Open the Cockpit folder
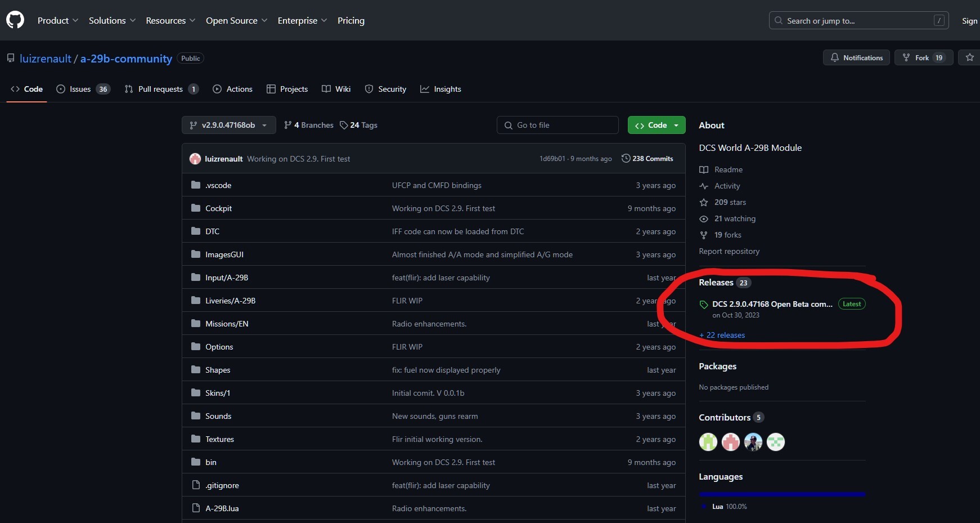980x523 pixels. [x=218, y=208]
